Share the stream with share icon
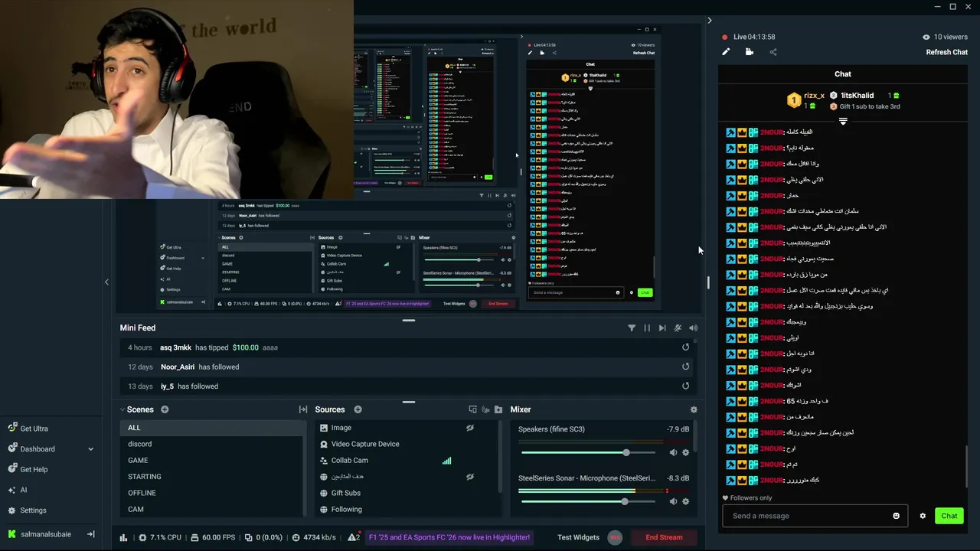This screenshot has width=980, height=551. point(773,52)
